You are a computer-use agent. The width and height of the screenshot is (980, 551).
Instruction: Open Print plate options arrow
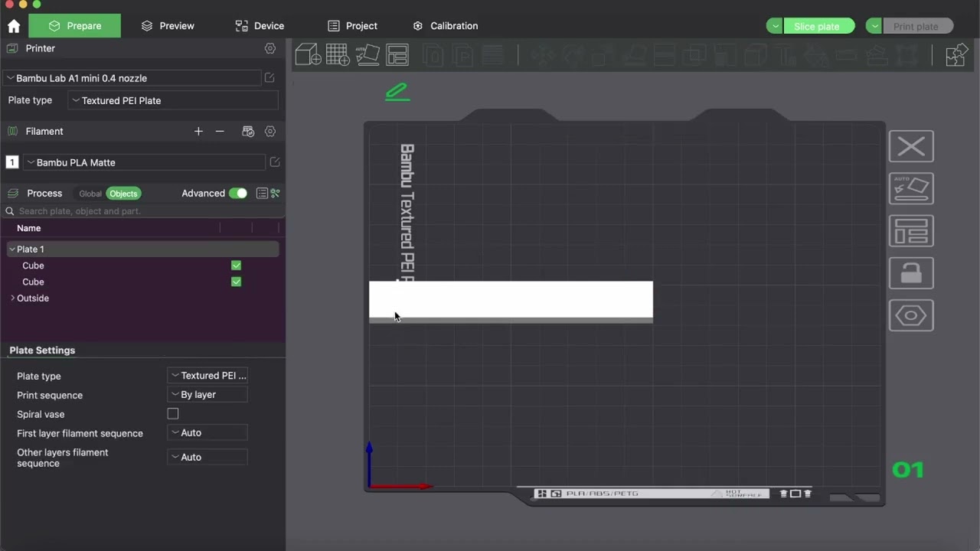click(874, 26)
